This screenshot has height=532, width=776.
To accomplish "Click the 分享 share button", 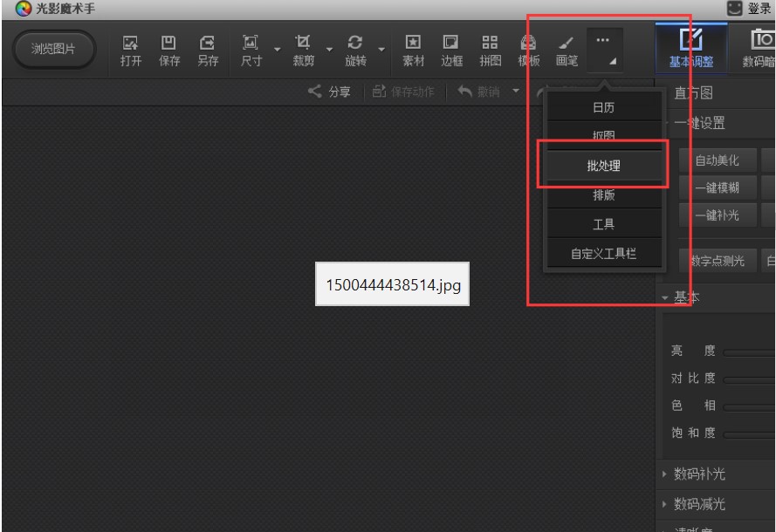I will [329, 92].
